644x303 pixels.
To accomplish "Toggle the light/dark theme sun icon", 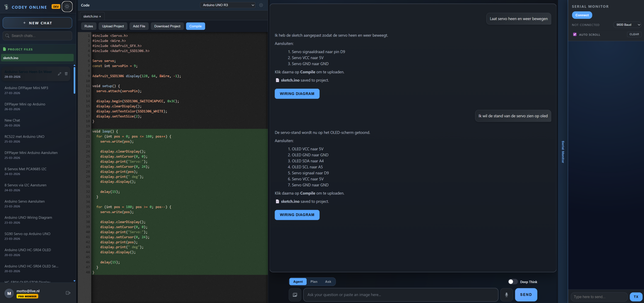I will click(67, 7).
